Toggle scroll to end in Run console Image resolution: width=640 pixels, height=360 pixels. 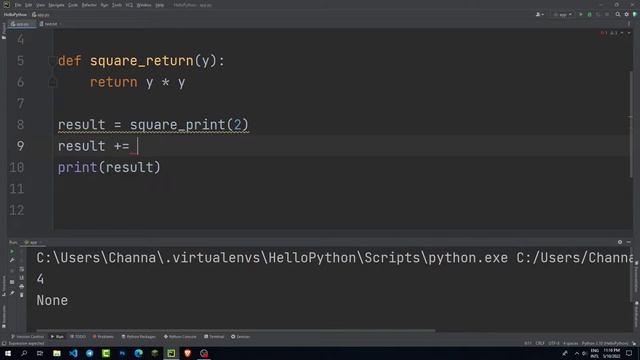pyautogui.click(x=22, y=278)
